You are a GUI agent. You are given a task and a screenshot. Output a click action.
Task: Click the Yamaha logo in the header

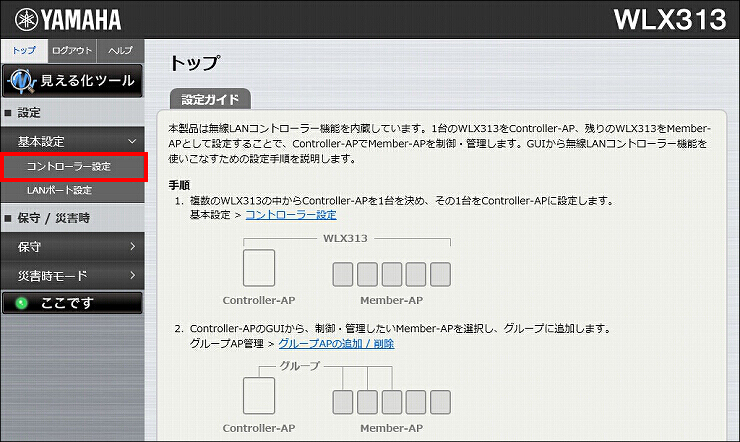pos(68,20)
